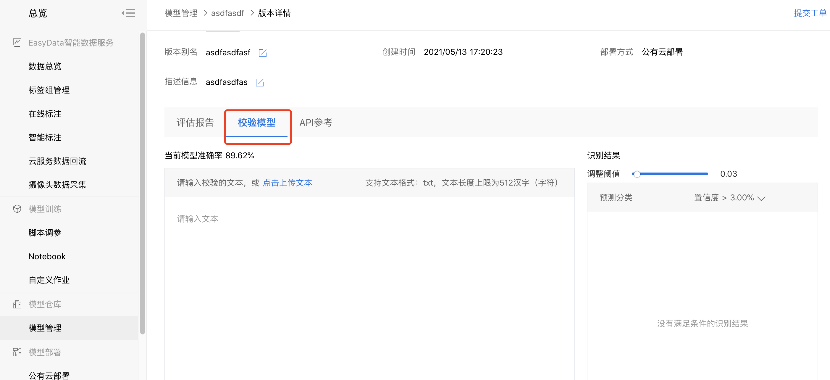Collapse the sidebar with the menu fold icon
Screen dimensions: 830x380
coord(128,13)
